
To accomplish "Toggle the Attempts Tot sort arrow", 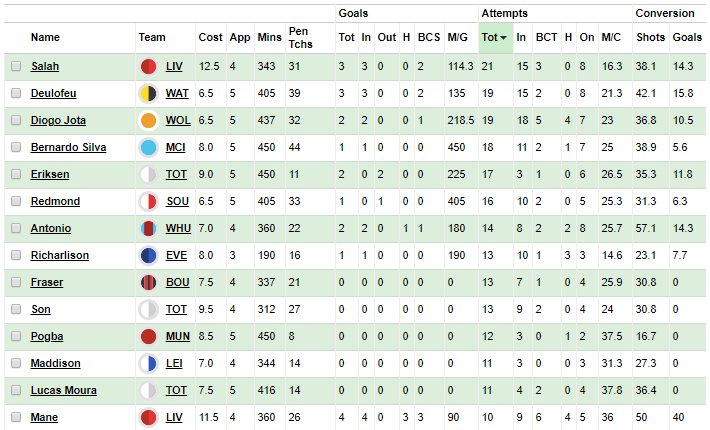I will point(504,38).
